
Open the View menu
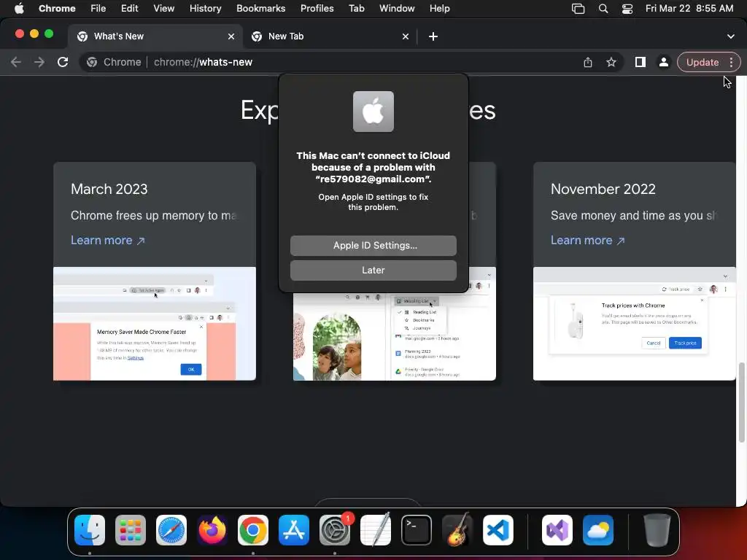[163, 9]
